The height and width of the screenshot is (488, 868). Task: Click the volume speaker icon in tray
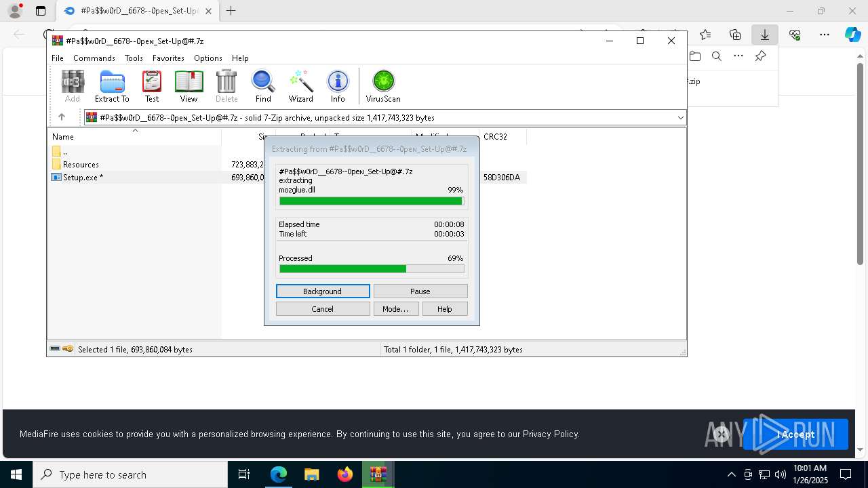tap(781, 474)
